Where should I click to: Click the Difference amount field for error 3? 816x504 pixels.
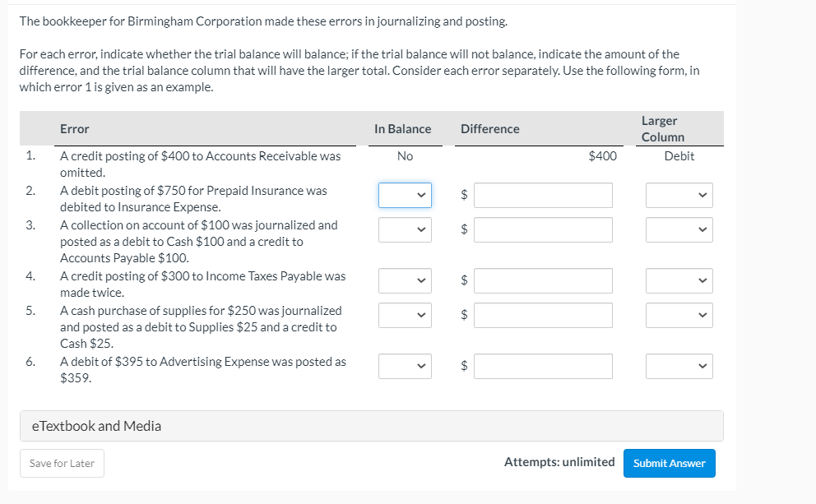click(x=543, y=229)
